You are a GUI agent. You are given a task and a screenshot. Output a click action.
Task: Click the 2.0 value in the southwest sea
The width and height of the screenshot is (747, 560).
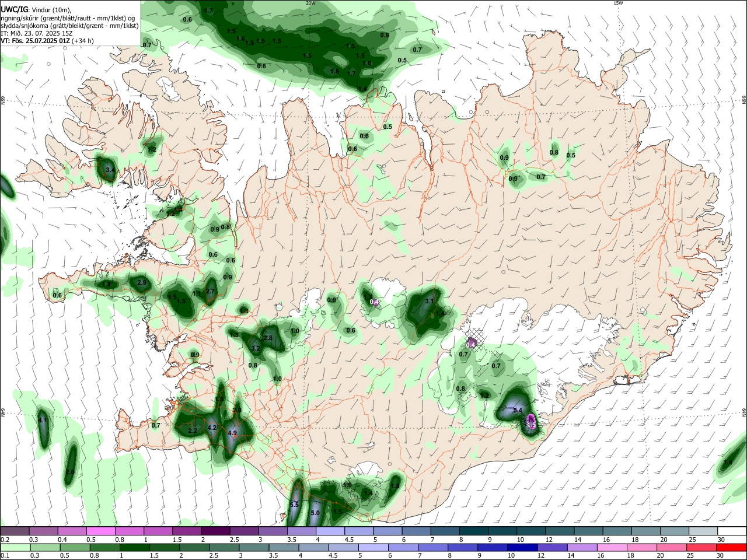(x=70, y=472)
